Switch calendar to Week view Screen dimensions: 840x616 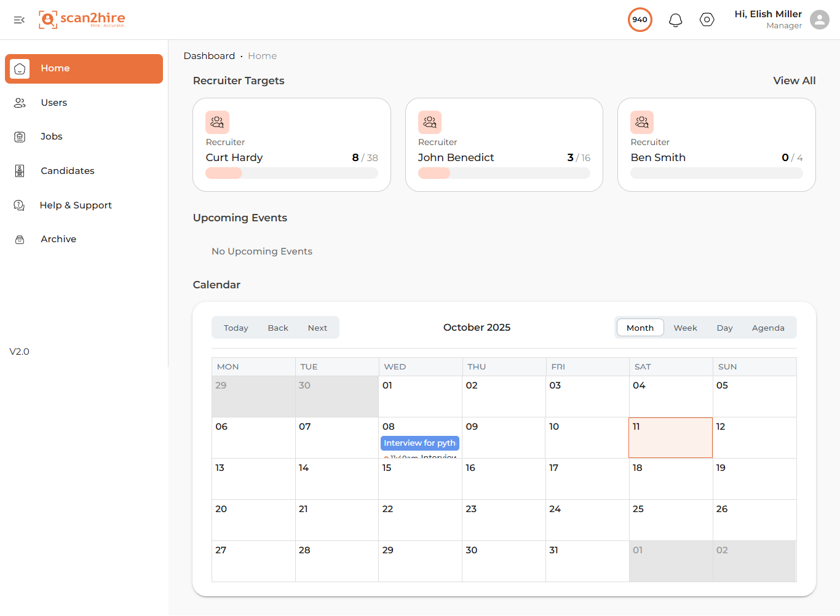coord(685,328)
